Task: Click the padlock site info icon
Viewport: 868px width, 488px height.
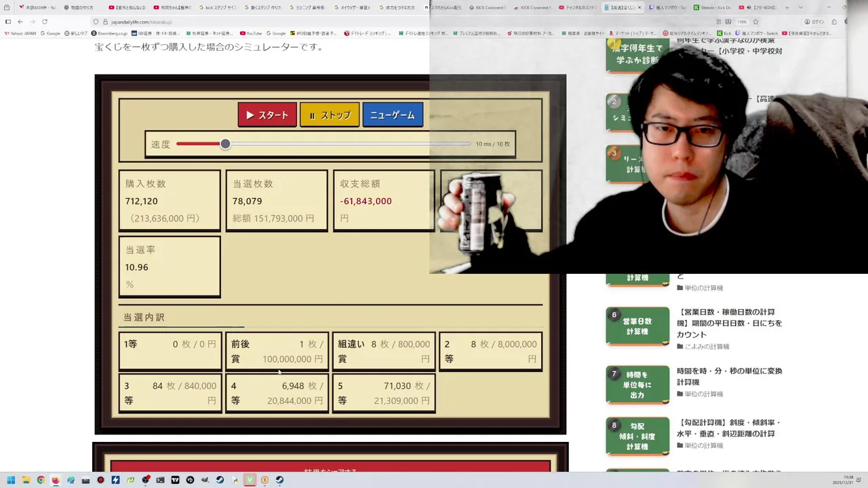Action: [105, 22]
